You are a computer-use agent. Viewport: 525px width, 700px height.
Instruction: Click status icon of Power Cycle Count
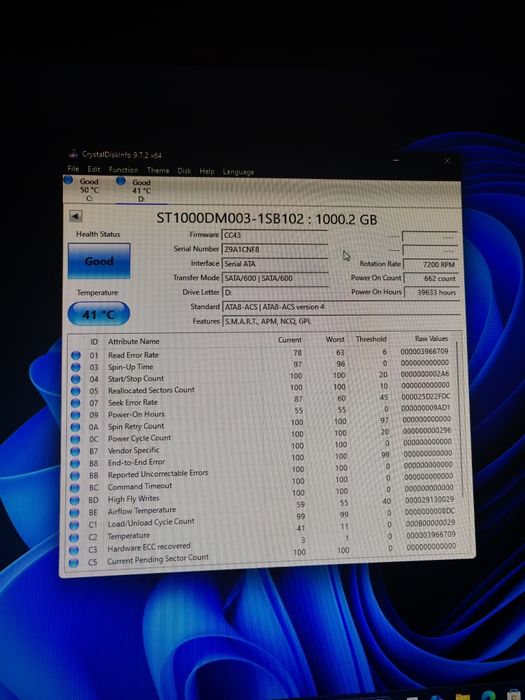click(x=75, y=439)
